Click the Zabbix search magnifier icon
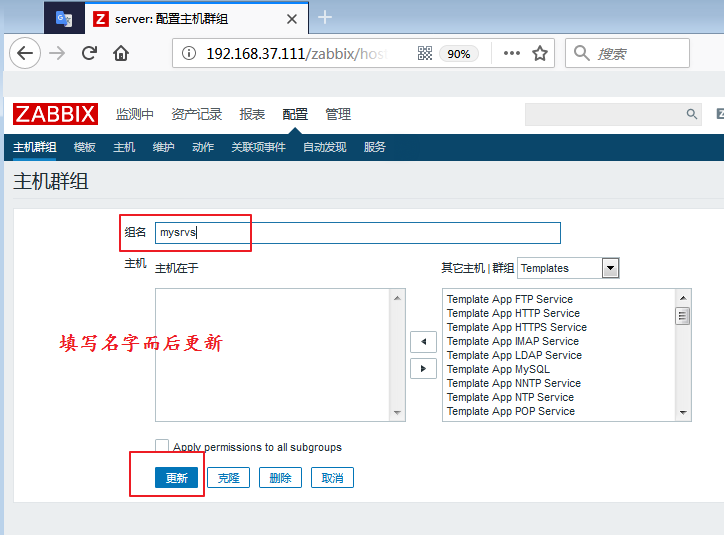Viewport: 725px width, 535px height. pos(691,115)
